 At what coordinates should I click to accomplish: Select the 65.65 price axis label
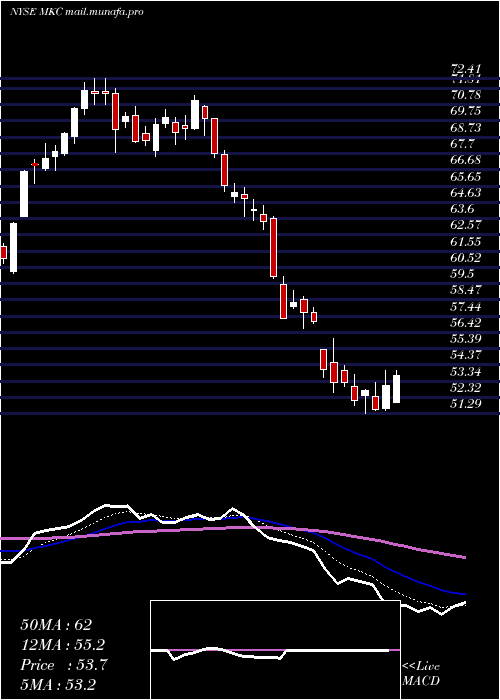466,177
